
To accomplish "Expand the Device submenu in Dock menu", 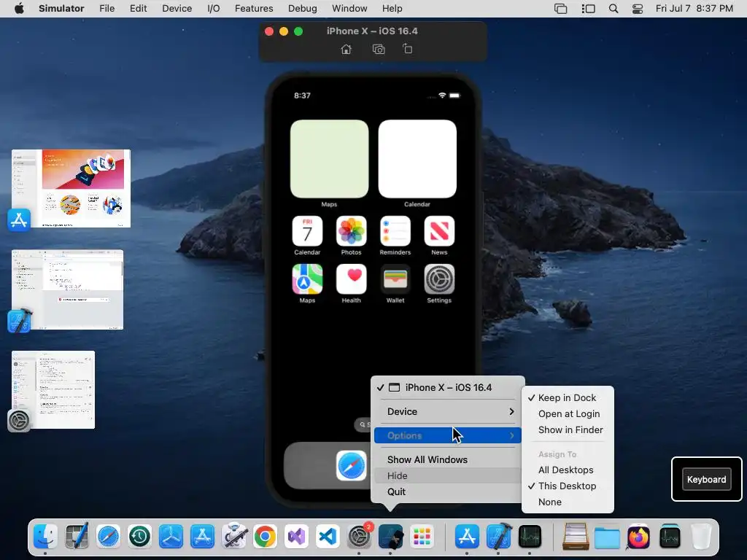I will pos(448,411).
